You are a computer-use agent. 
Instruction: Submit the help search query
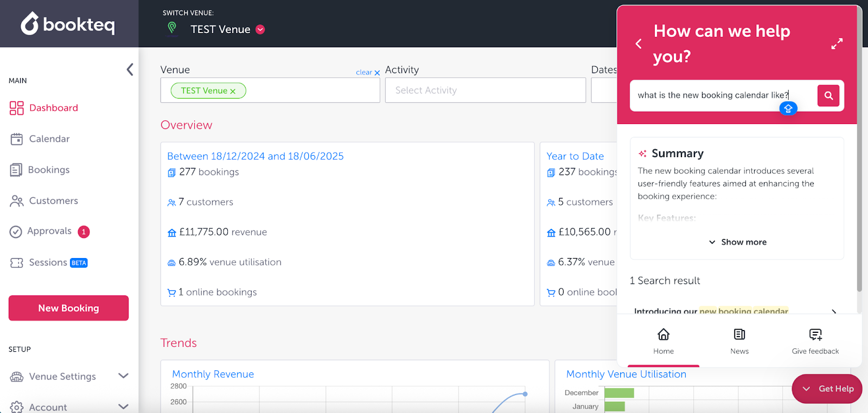(828, 95)
